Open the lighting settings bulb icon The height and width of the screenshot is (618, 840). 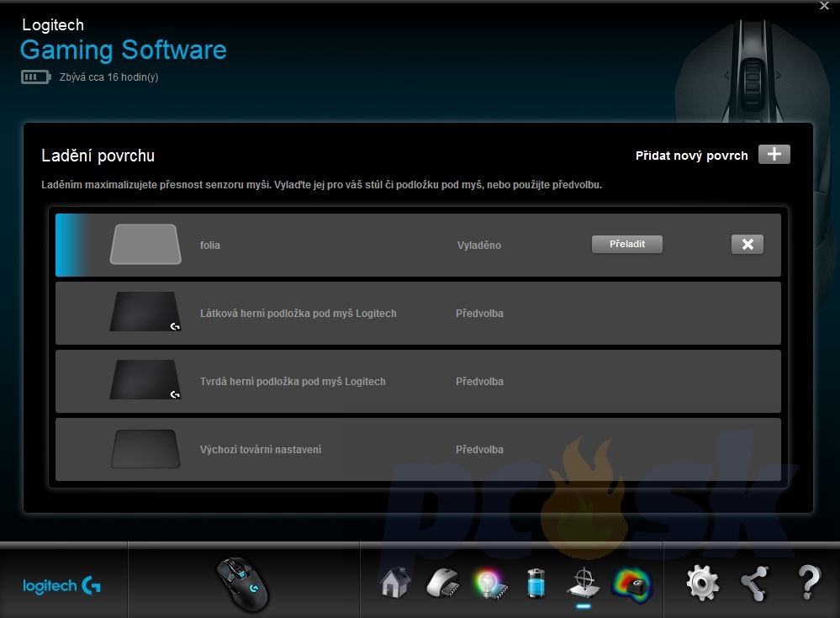point(490,584)
